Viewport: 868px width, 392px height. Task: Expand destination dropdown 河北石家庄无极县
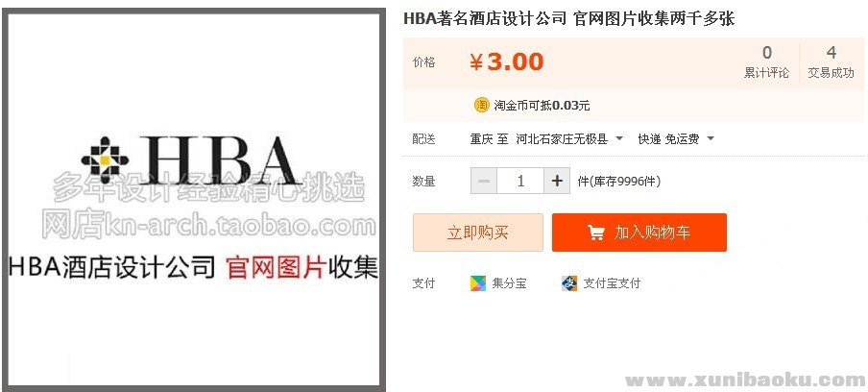pos(569,139)
